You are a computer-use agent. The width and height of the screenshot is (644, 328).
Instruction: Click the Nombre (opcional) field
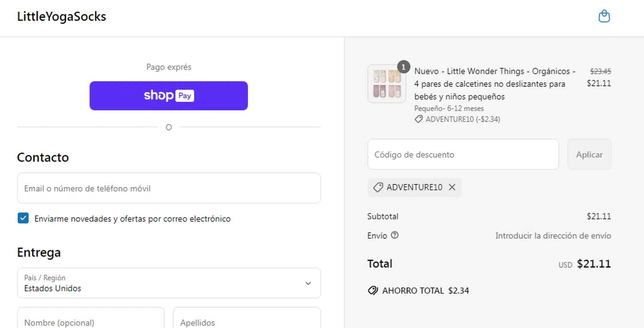91,318
